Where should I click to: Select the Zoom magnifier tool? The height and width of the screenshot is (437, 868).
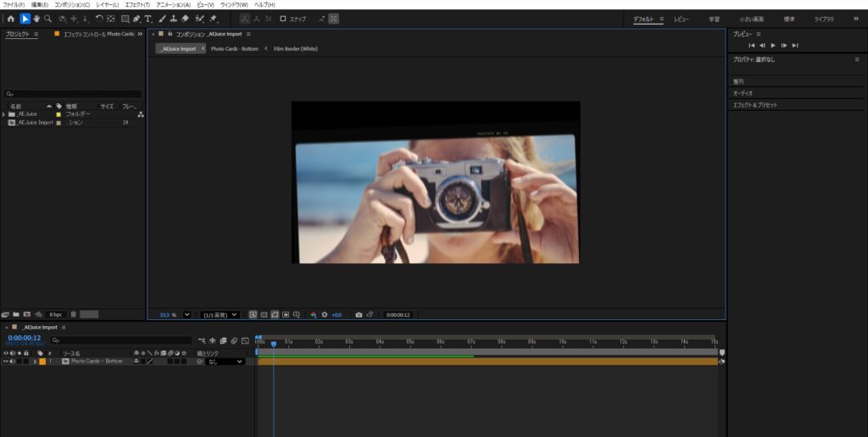47,19
